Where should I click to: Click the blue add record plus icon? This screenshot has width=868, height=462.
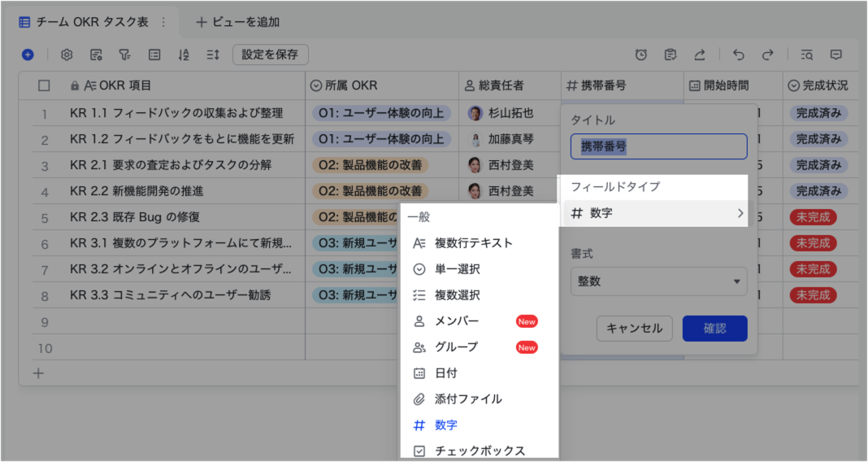pyautogui.click(x=28, y=54)
